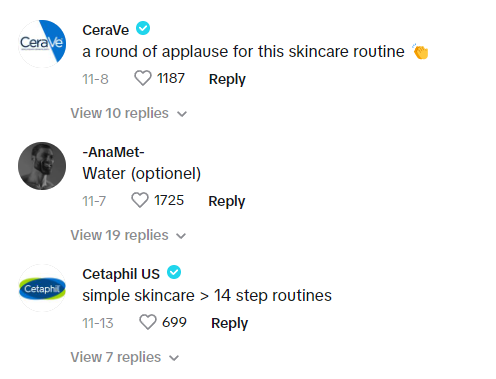Reply to the Water (optionel) comment
Image resolution: width=496 pixels, height=379 pixels.
click(227, 201)
